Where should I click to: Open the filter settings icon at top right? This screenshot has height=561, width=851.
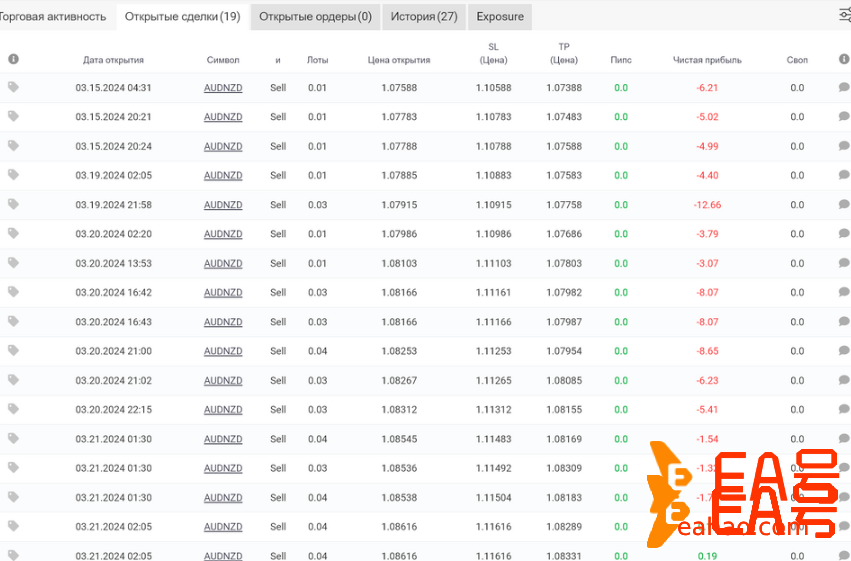coord(843,15)
